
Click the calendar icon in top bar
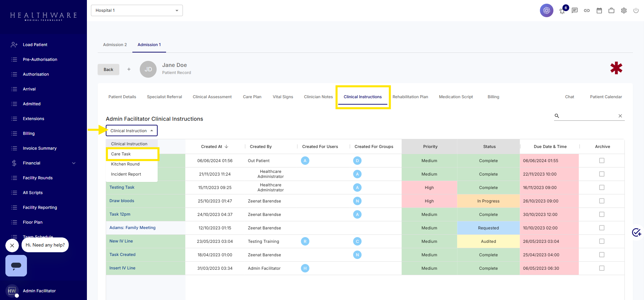point(599,10)
